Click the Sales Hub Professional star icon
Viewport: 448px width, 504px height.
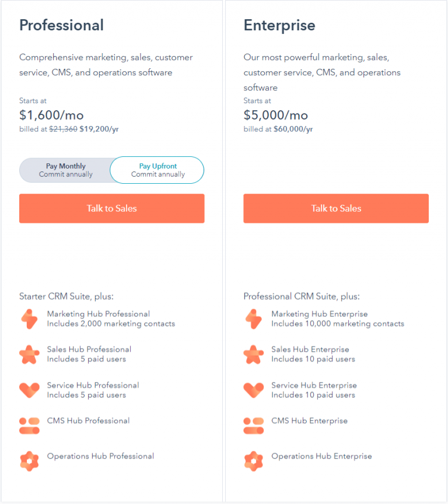coord(29,355)
